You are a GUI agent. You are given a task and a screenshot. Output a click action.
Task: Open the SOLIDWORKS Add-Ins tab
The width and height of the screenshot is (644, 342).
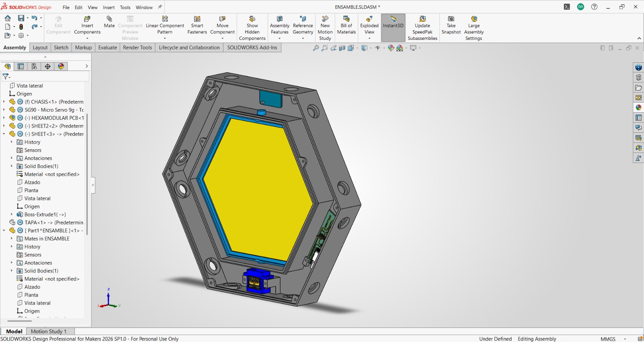252,47
